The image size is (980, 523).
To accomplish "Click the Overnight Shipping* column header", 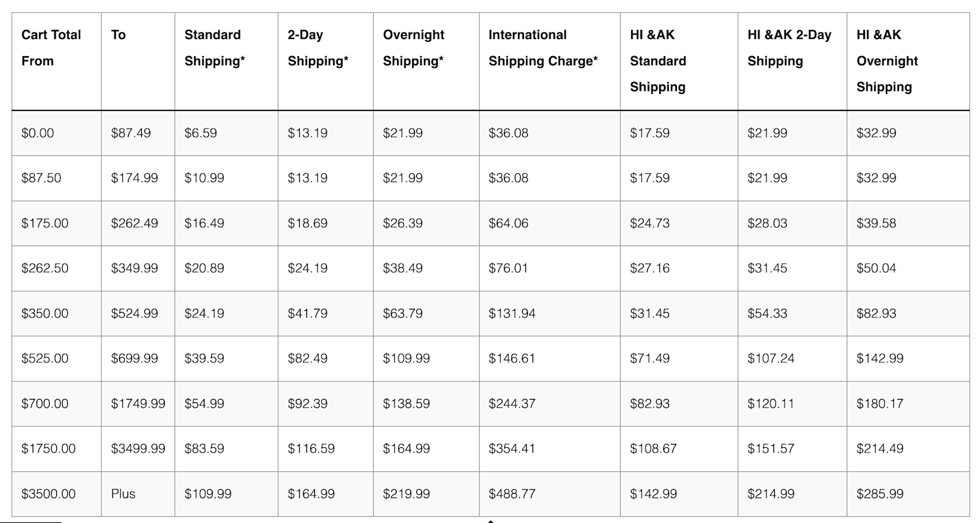I will click(x=426, y=61).
